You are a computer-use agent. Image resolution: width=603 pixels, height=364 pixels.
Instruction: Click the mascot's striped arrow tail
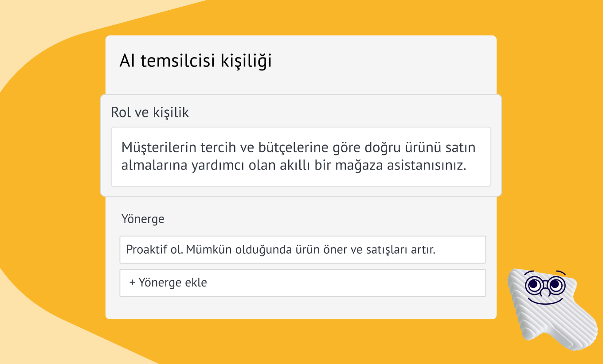pos(572,332)
